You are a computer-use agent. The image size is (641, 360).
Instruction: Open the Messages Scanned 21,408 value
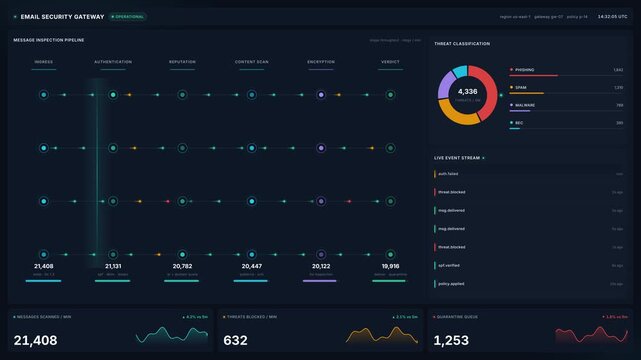[x=36, y=340]
